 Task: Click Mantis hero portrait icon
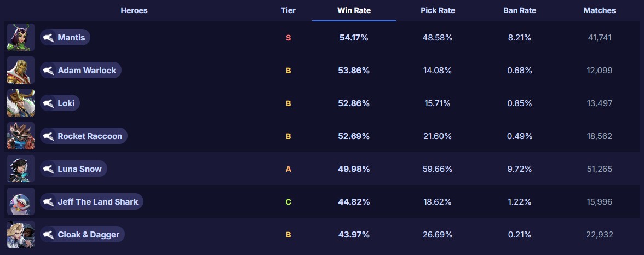(x=21, y=38)
